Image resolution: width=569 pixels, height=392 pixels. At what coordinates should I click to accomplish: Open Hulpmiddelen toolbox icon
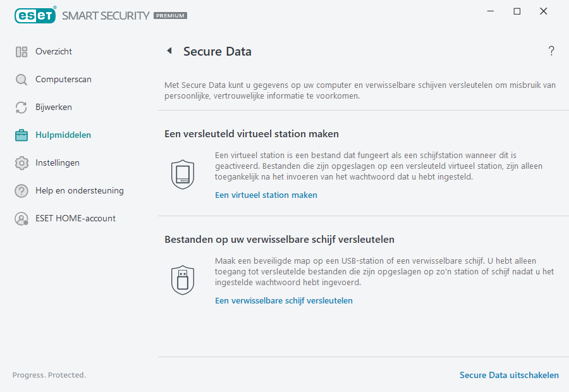click(21, 135)
